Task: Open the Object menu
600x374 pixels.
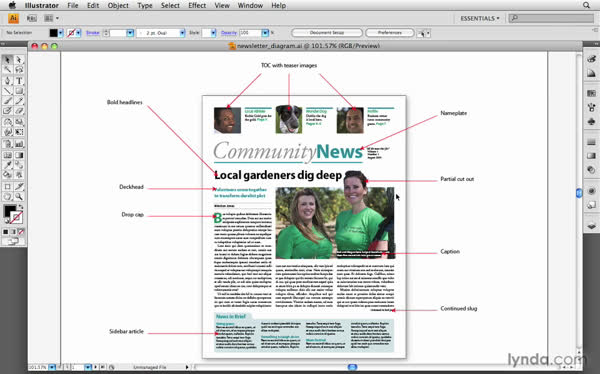Action: [x=118, y=5]
